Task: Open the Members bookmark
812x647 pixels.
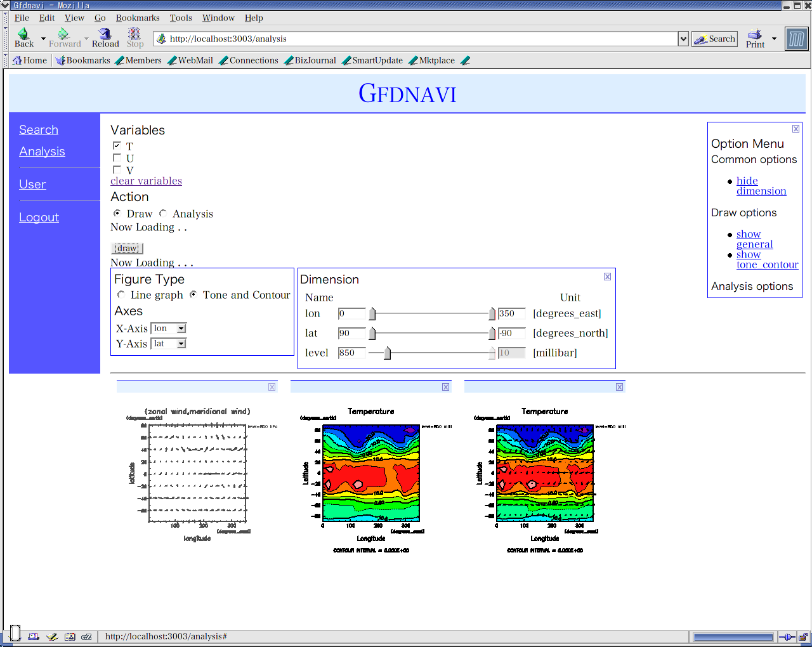Action: tap(138, 60)
